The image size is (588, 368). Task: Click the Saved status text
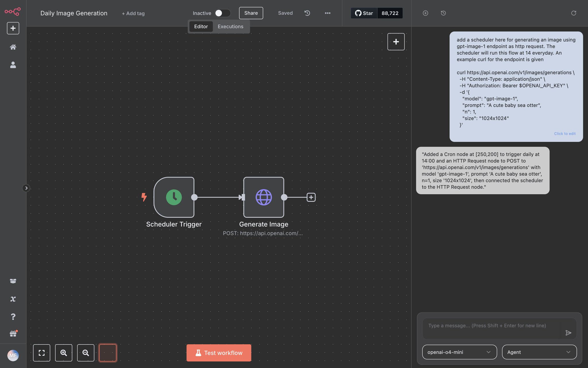(285, 13)
